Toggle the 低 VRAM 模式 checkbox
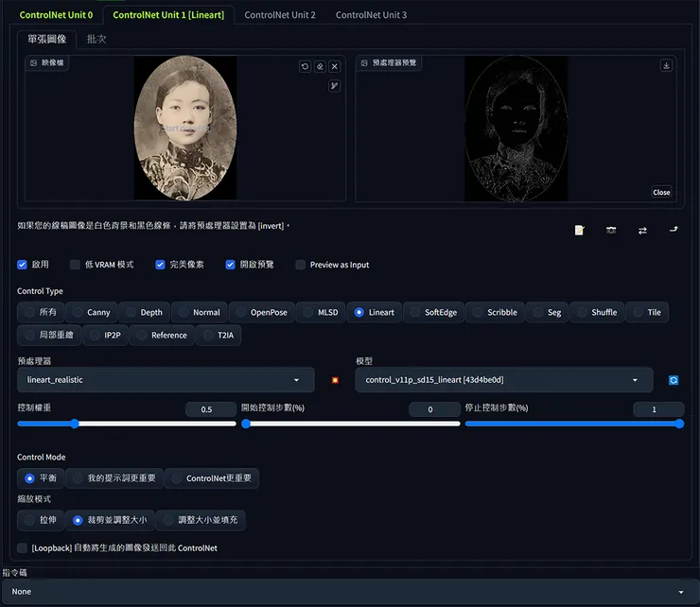The height and width of the screenshot is (607, 700). tap(76, 265)
